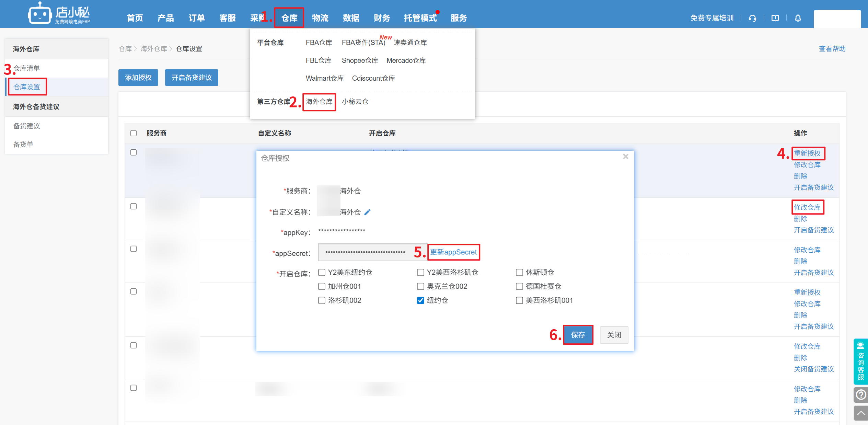Image resolution: width=868 pixels, height=425 pixels.
Task: Click the DianXiaoMi robot logo
Action: [x=40, y=14]
